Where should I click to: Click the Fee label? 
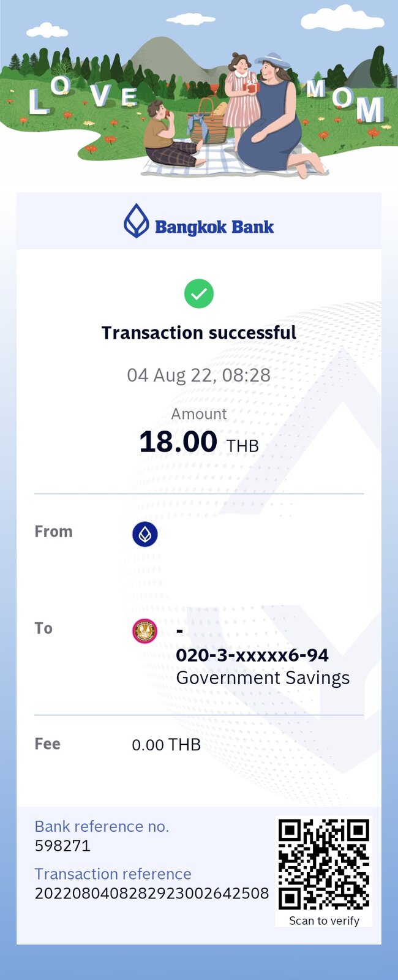click(x=47, y=744)
